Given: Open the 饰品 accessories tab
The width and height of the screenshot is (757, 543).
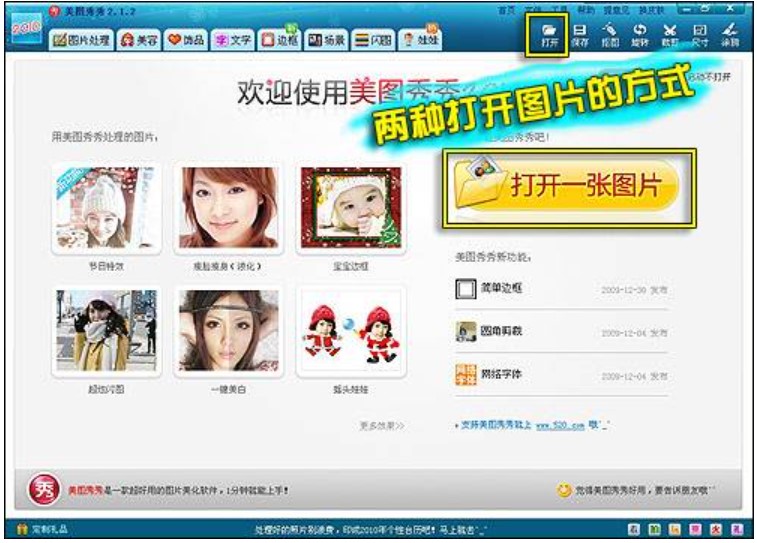Looking at the screenshot, I should (186, 40).
